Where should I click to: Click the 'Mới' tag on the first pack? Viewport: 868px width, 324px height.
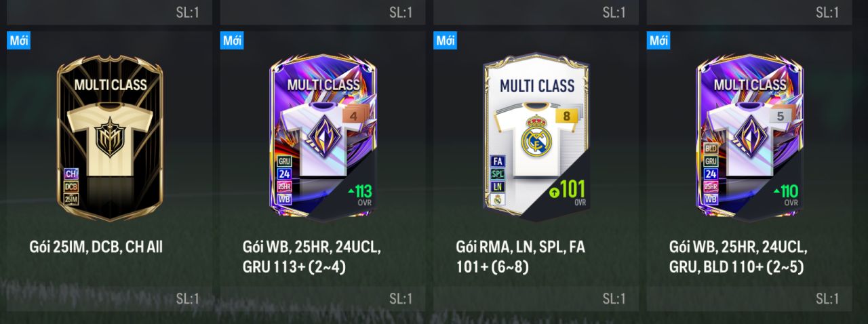click(19, 40)
